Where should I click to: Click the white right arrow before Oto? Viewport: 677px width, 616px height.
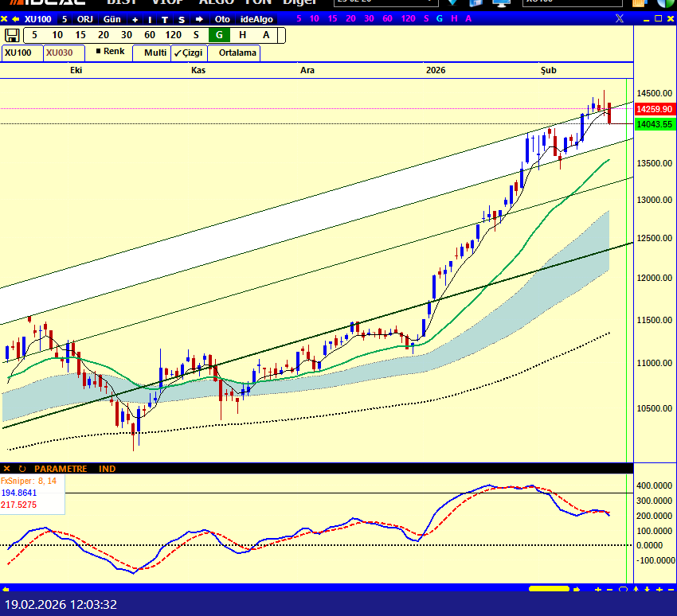(199, 19)
